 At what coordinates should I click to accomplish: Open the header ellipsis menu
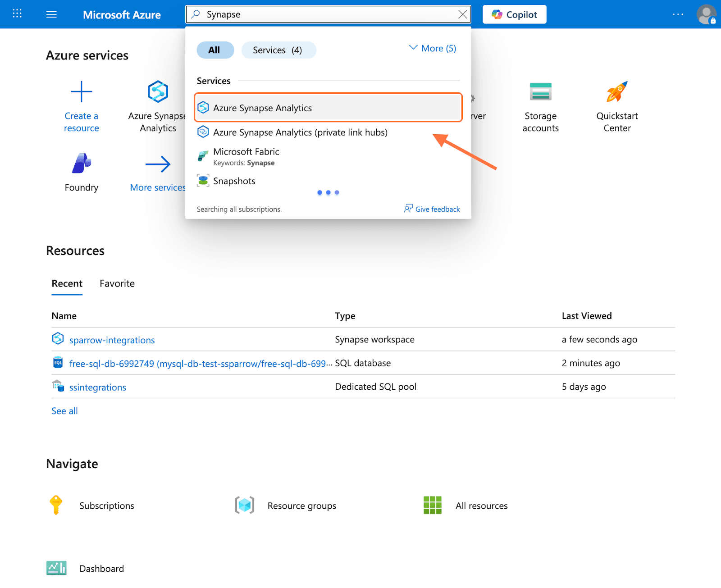click(x=678, y=14)
